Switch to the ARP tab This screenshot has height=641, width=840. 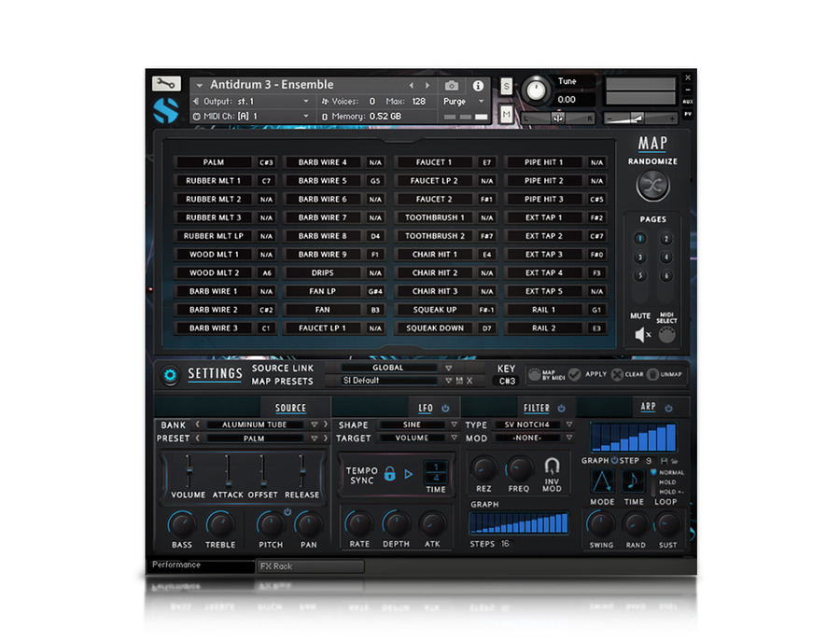click(x=649, y=407)
